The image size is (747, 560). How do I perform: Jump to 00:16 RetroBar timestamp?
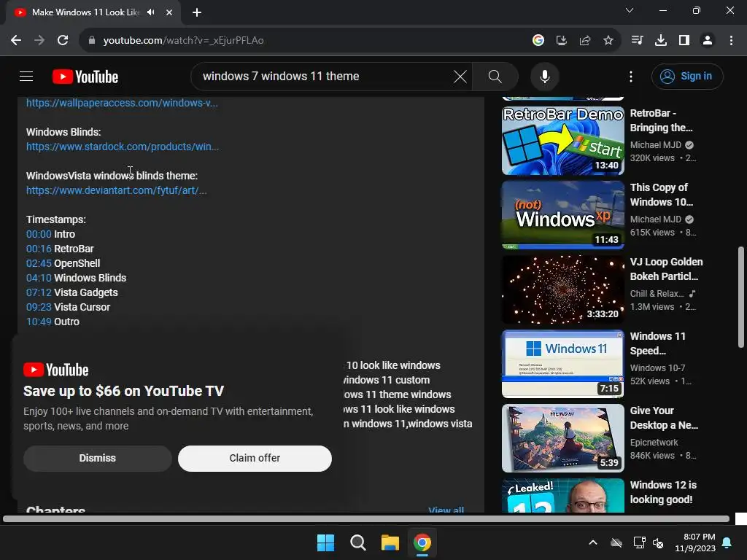point(39,249)
